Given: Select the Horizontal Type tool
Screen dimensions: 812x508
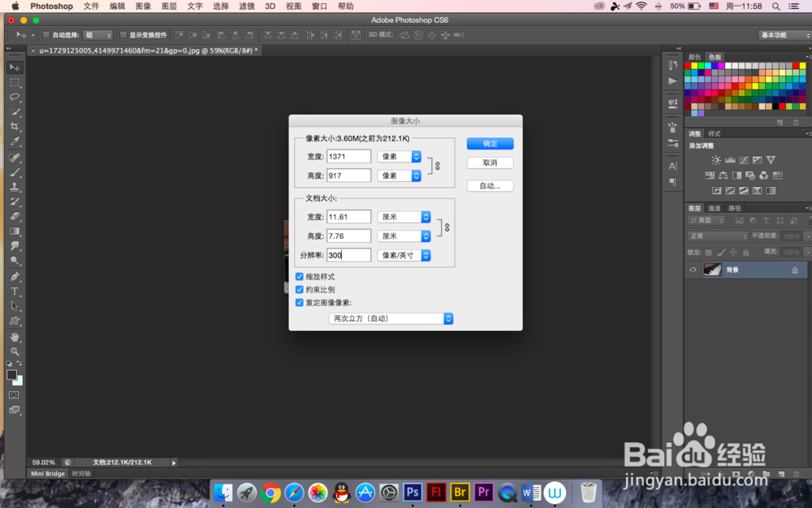Looking at the screenshot, I should pos(15,291).
